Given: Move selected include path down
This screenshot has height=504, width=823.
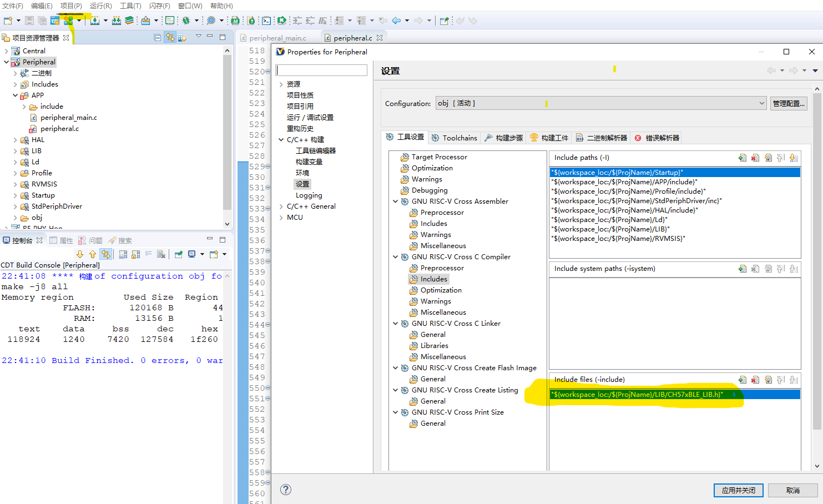Looking at the screenshot, I should (x=794, y=158).
